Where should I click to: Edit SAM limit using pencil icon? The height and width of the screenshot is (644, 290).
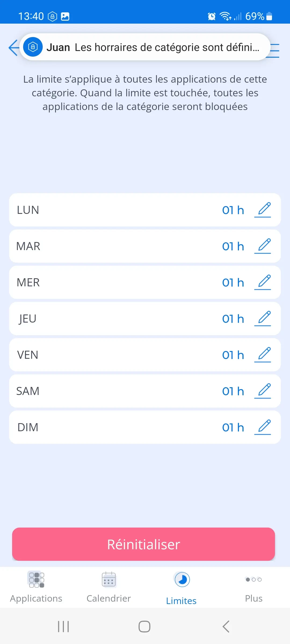point(263,391)
